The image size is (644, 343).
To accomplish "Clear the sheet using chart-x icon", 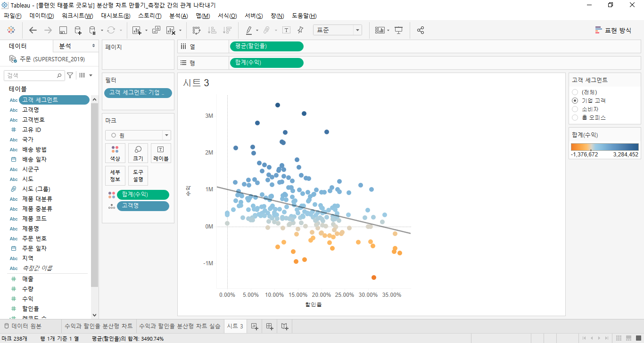I will (x=171, y=30).
